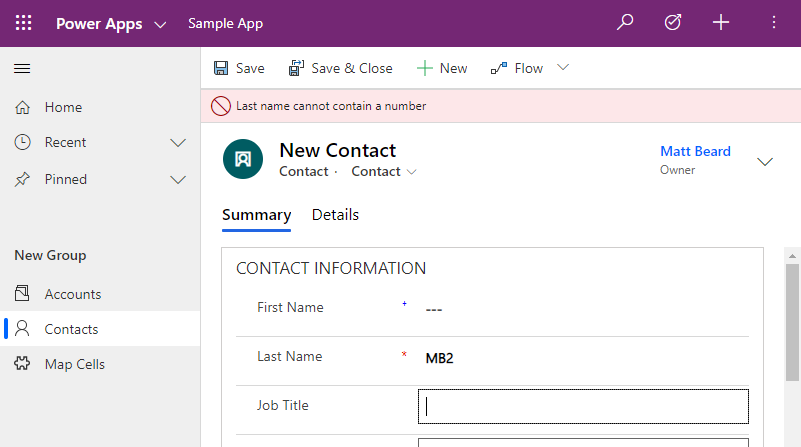Click the 'Job Title' field label
The image size is (801, 447).
point(282,406)
